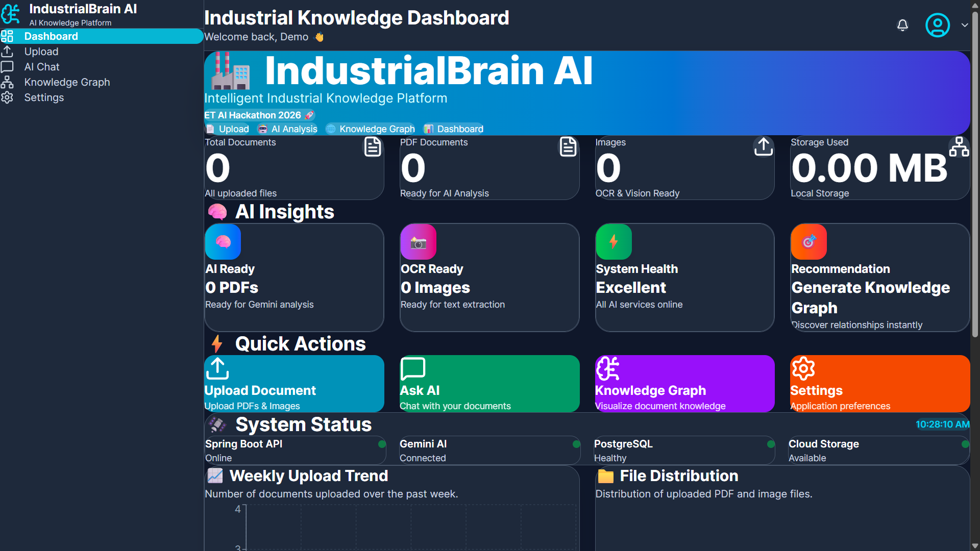Click the System Health lightning icon
Screen dimensions: 980x551
coord(614,242)
